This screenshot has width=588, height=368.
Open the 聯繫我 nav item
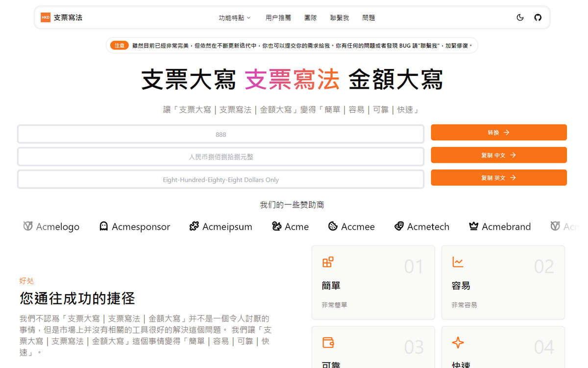tap(340, 18)
